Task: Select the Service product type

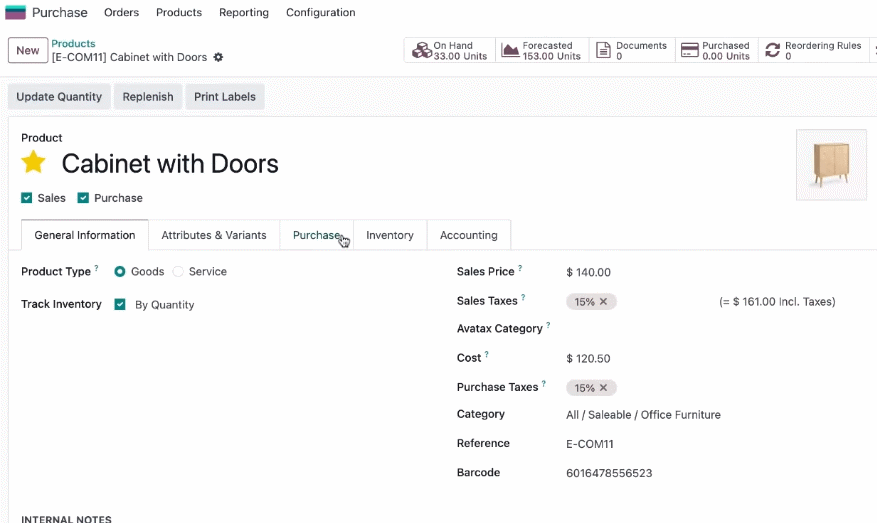Action: [178, 271]
